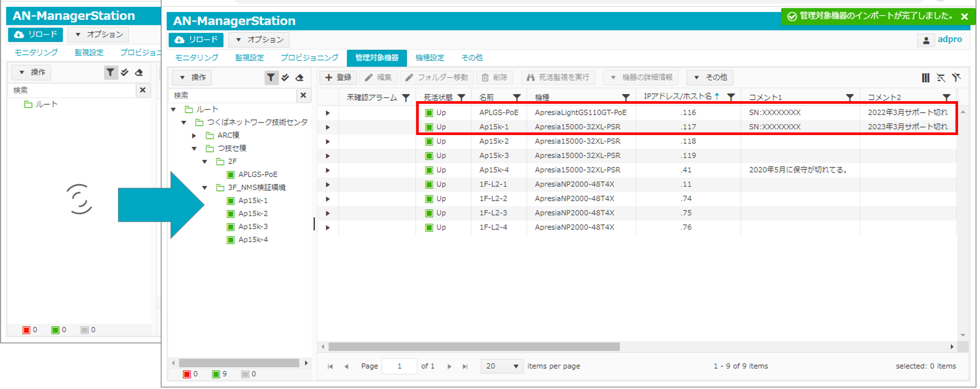980x389 pixels.
Task: Click the 編集 edit button
Action: [378, 78]
